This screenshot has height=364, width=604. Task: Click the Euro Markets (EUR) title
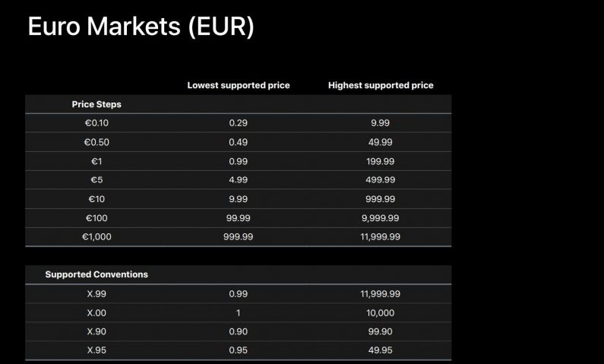141,27
